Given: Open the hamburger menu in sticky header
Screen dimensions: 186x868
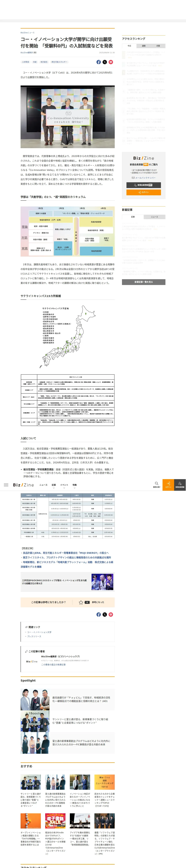Looking at the screenshot, I should tap(6, 485).
